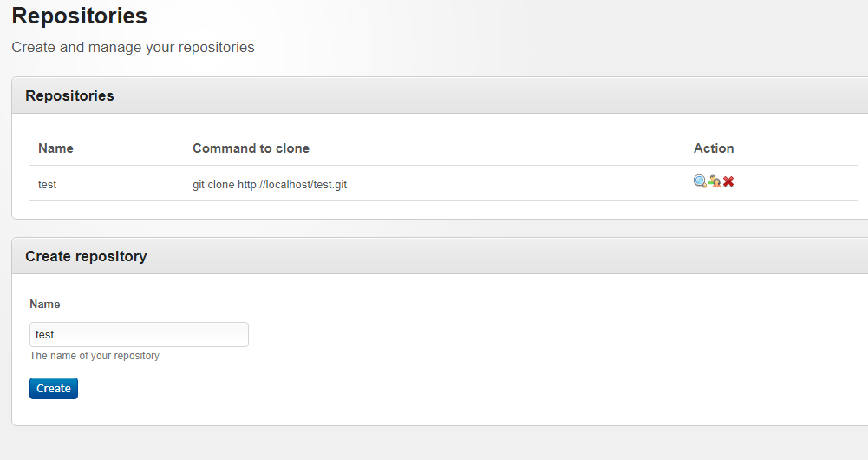This screenshot has height=460, width=868.
Task: Click 'Create and manage your repositories' subtitle
Action: pyautogui.click(x=133, y=47)
